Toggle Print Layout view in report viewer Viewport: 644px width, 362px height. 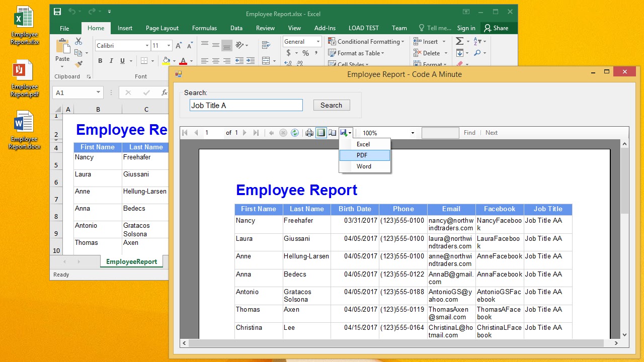click(x=321, y=133)
